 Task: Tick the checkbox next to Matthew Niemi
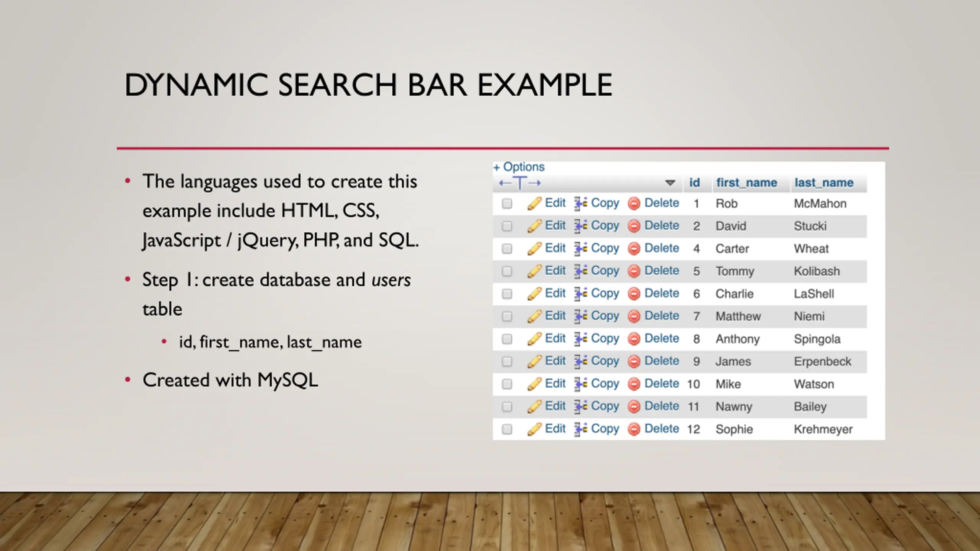pyautogui.click(x=507, y=316)
